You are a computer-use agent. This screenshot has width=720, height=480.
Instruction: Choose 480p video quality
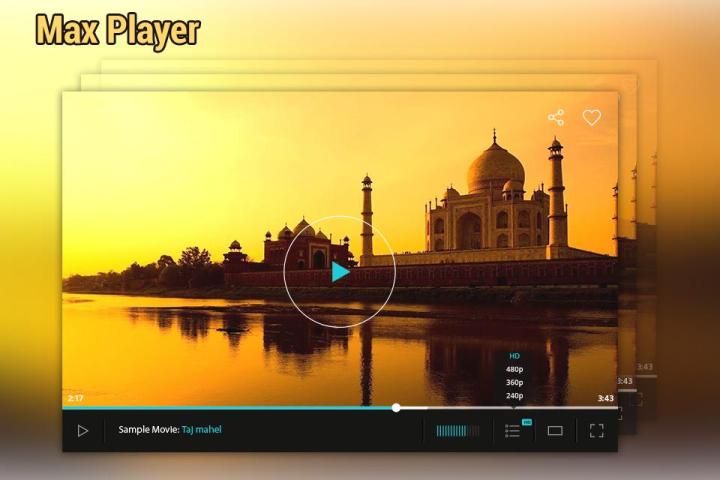coord(515,369)
